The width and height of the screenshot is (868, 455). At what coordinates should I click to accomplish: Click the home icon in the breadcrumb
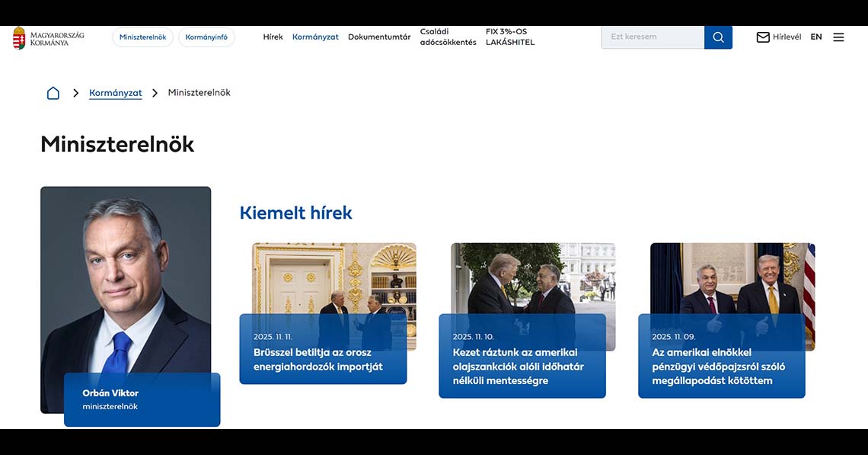53,92
